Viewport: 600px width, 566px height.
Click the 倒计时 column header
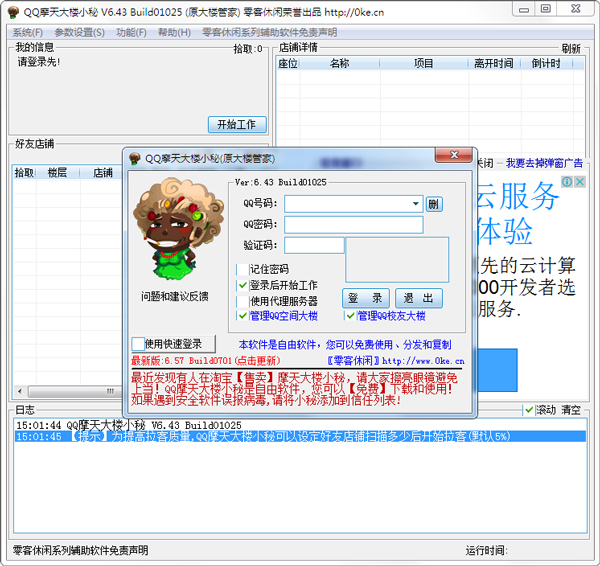pos(546,64)
